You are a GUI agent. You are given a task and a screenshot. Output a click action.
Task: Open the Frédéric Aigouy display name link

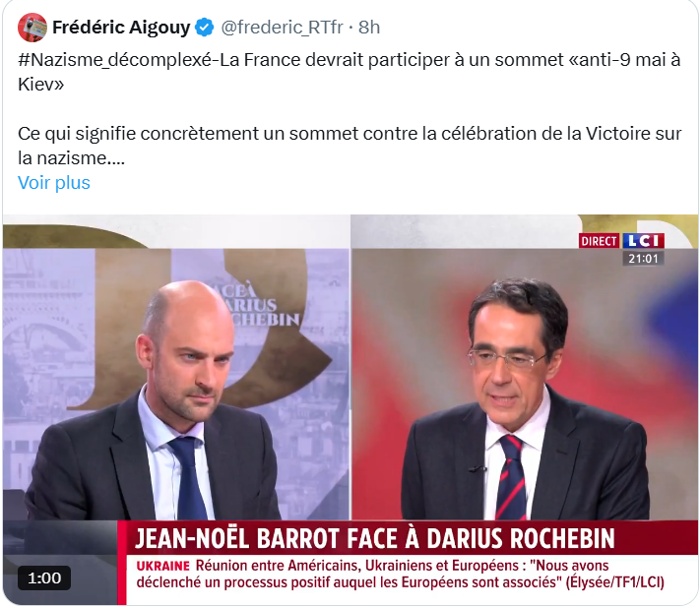pos(121,28)
